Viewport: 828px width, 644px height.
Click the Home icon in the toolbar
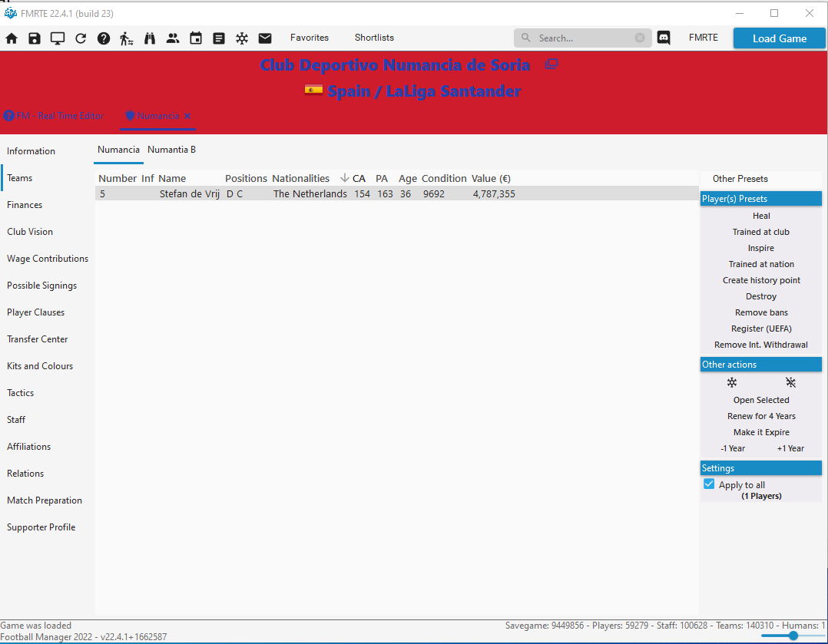click(12, 38)
